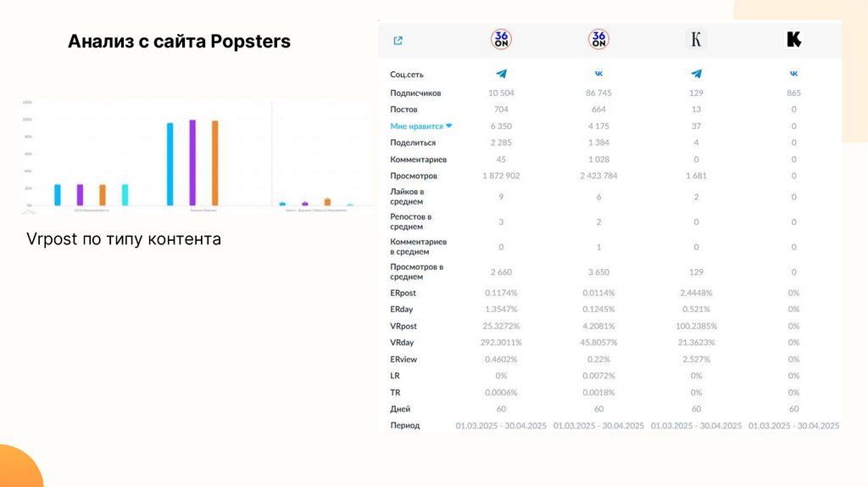Click VK icon in the 865 subscribers column
Viewport: 868px width, 487px height.
(x=793, y=74)
